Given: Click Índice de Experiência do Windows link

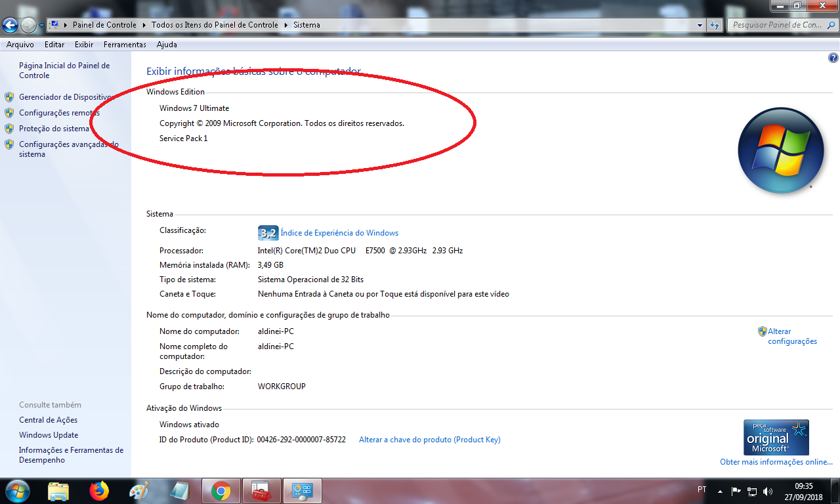Looking at the screenshot, I should click(x=339, y=233).
